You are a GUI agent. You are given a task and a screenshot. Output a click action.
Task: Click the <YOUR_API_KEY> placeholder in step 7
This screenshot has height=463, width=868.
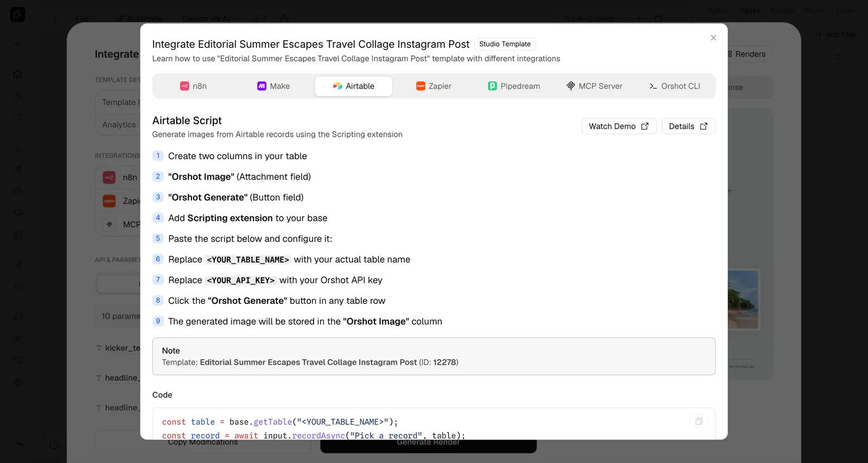241,281
